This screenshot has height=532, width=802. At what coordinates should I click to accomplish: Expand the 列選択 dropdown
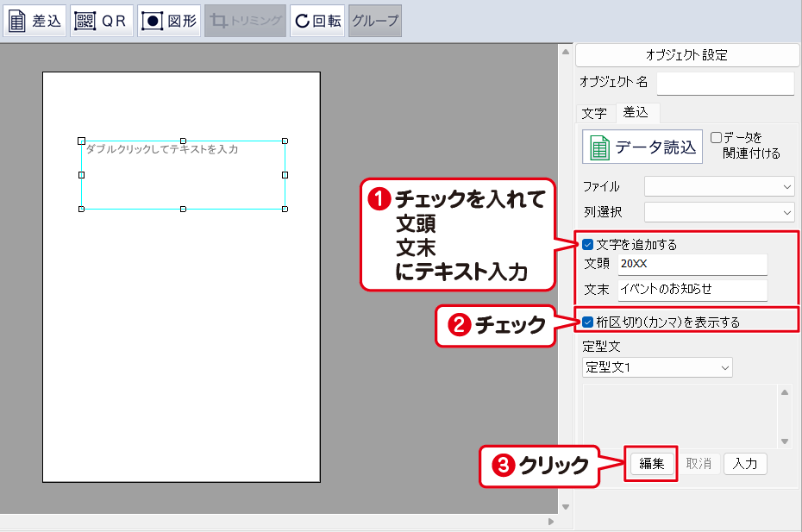(x=719, y=211)
